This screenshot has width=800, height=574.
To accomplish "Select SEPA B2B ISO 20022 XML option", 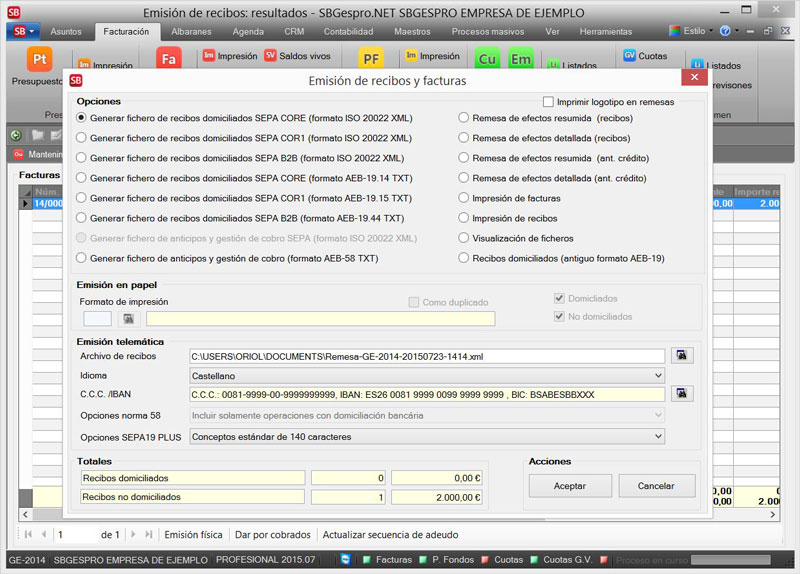I will tap(83, 158).
